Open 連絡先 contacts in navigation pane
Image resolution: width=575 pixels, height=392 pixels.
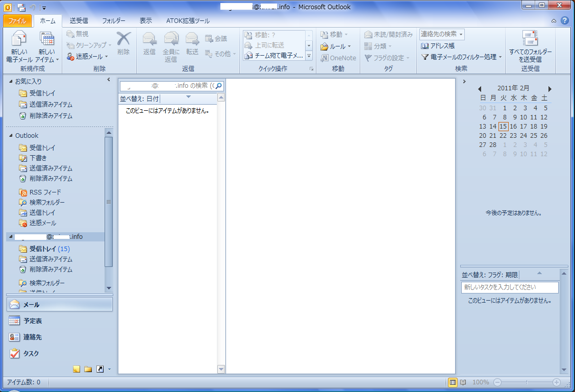pos(33,337)
